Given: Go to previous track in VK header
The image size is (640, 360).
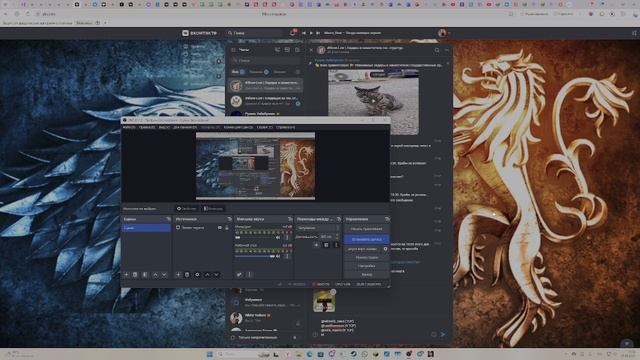Looking at the screenshot, I should click(304, 33).
